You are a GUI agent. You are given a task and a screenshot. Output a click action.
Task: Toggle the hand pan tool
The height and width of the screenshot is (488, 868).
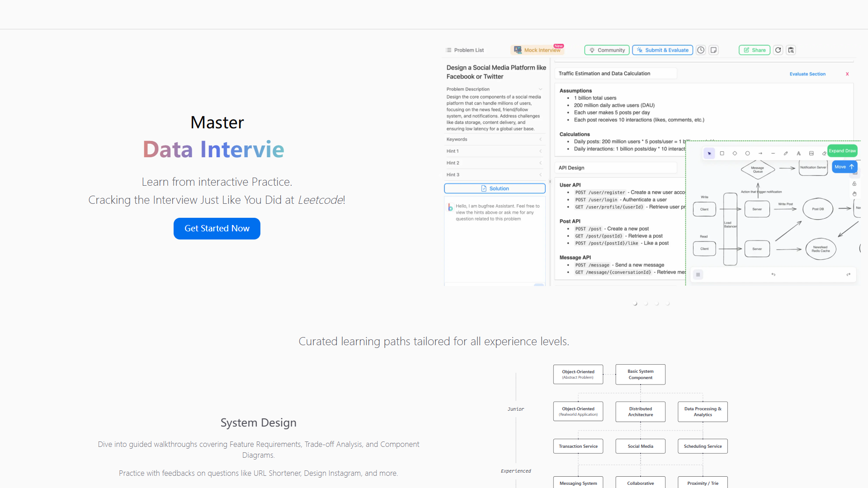point(854,194)
